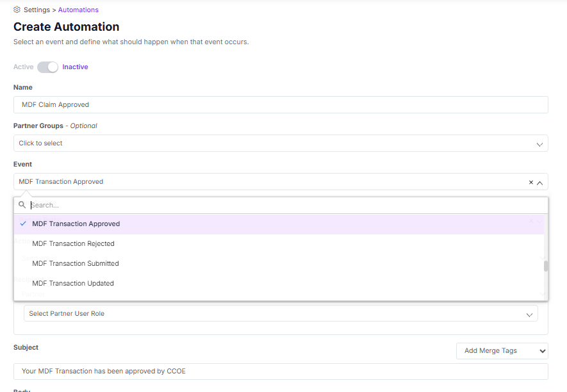Click the Inactive label next to the toggle
Image resolution: width=567 pixels, height=392 pixels.
pos(75,67)
